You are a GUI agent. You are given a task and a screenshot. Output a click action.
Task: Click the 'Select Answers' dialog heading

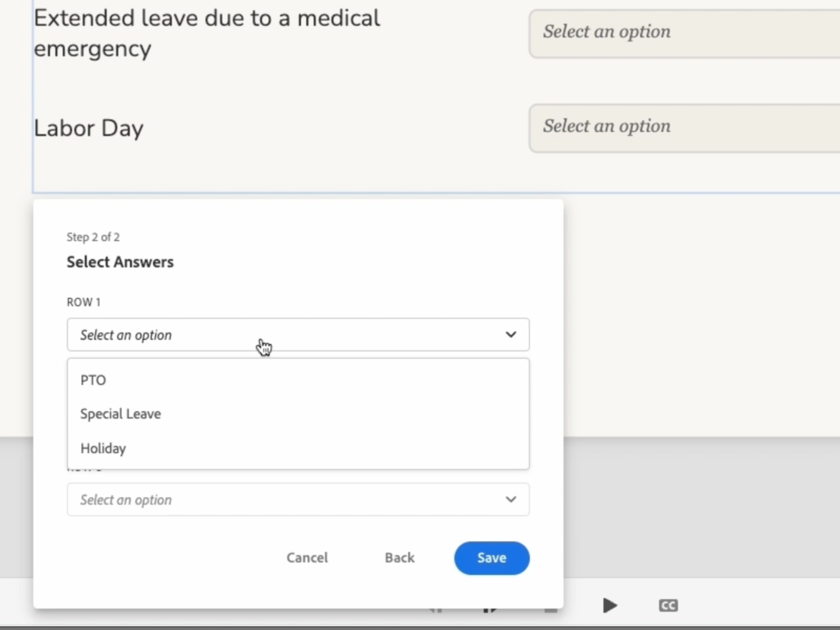pos(120,262)
